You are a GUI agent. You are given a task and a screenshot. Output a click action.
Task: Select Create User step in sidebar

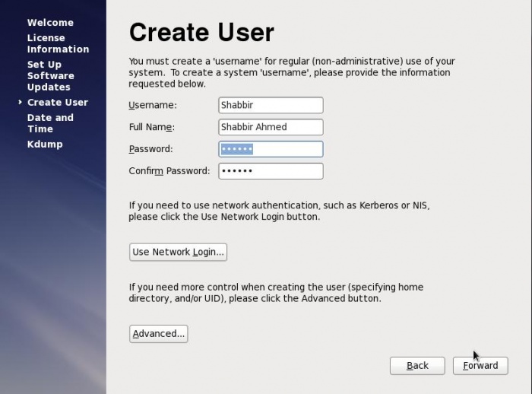[58, 102]
